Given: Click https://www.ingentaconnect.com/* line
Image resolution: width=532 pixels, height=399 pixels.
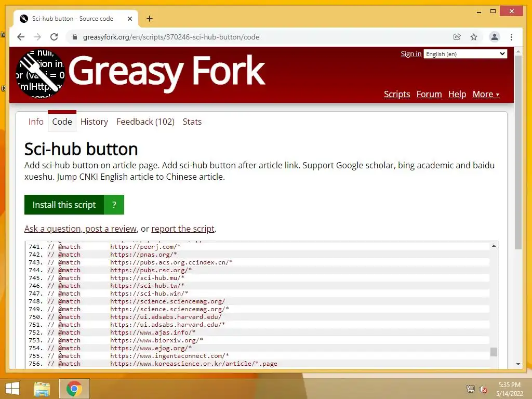Looking at the screenshot, I should point(170,356).
